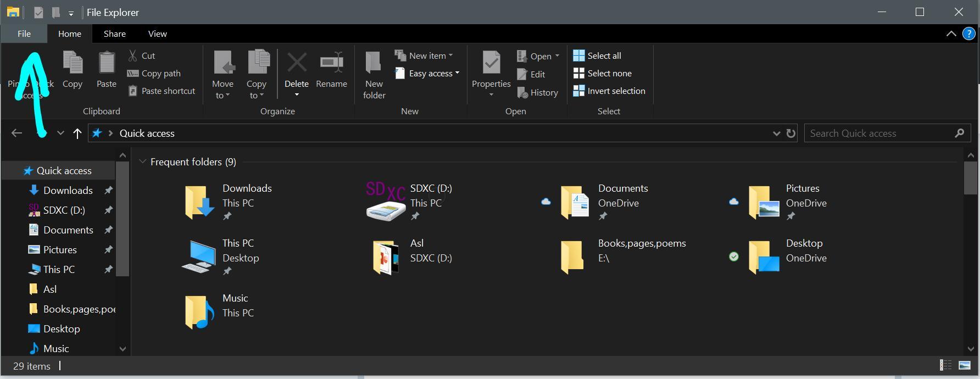Screen dimensions: 980x379
Task: Collapse the ribbon with the chevron
Action: (x=951, y=34)
